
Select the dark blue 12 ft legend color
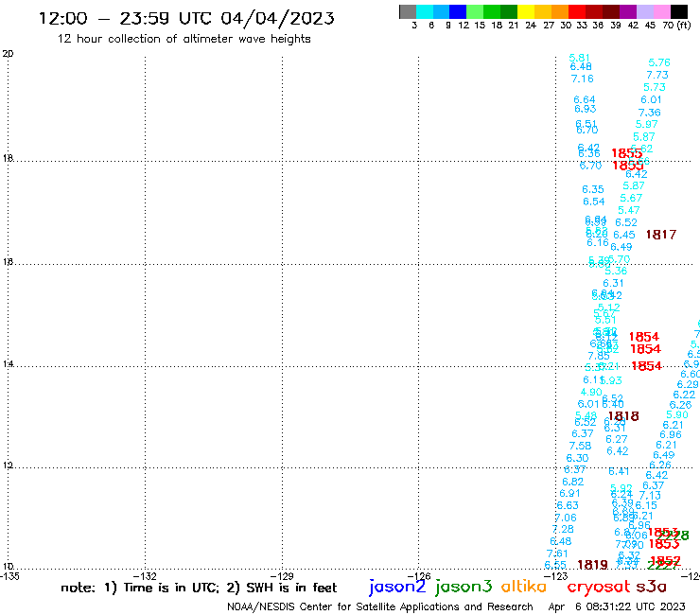click(458, 11)
